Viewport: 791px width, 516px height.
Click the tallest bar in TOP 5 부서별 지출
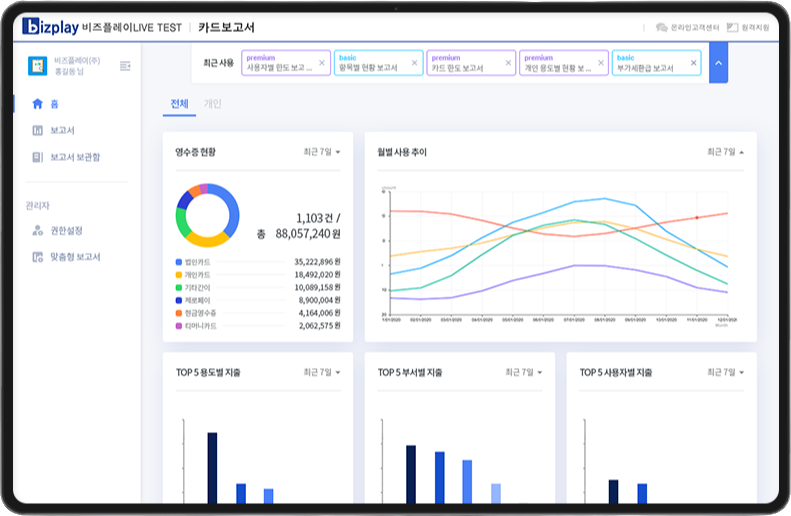point(411,474)
